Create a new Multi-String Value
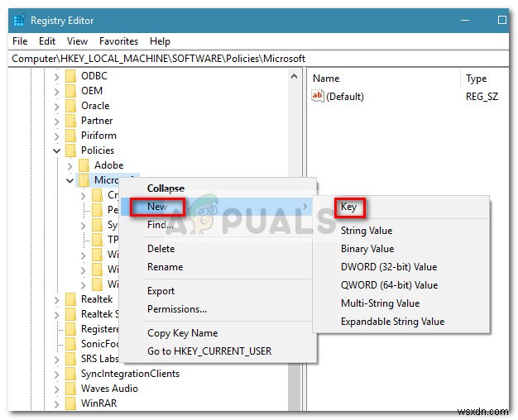This screenshot has width=518, height=420. click(400, 303)
